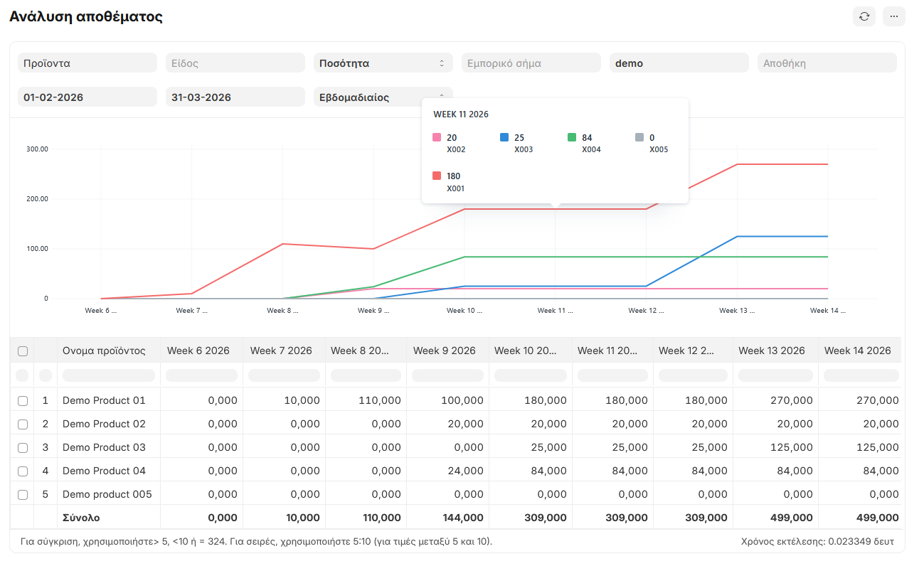Check the box beside Demo product 005
Screen dimensions: 924x561
pyautogui.click(x=23, y=495)
